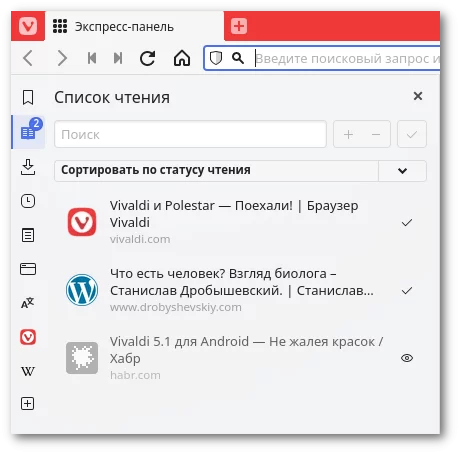Open the Vivaldi web panel
This screenshot has width=459, height=453.
(28, 337)
